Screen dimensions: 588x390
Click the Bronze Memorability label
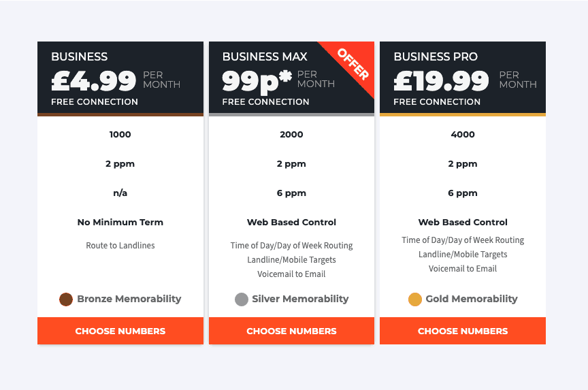[129, 299]
